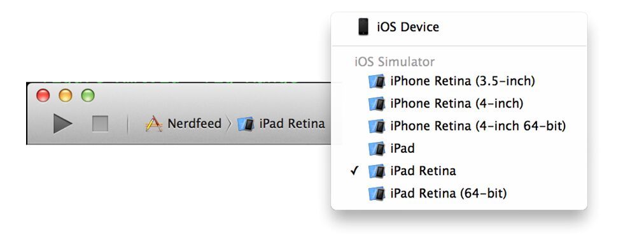This screenshot has height=244, width=644.
Task: Choose iPhone Retina (4-inch 64-bit) option
Action: (x=459, y=126)
